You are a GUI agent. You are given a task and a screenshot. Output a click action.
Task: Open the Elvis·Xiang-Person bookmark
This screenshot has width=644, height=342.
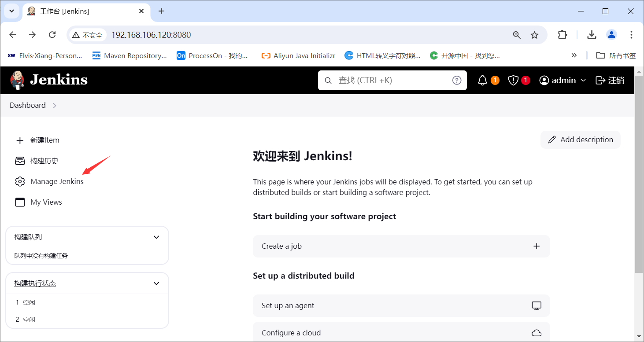45,55
